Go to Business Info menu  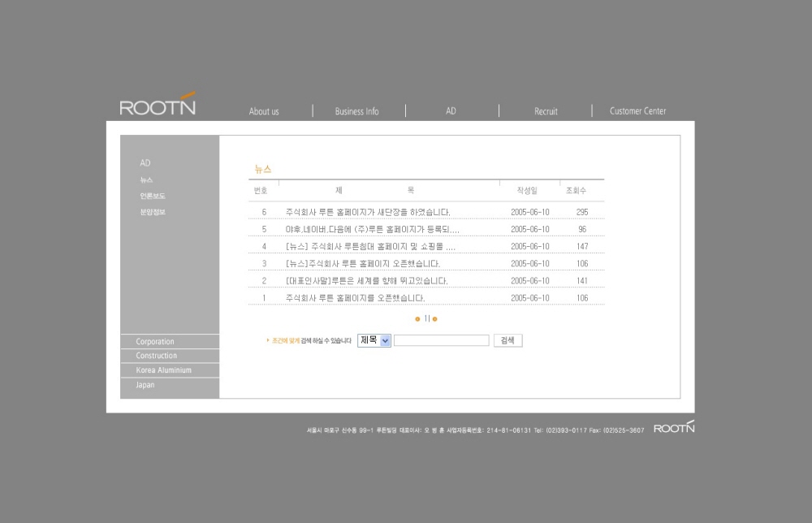pyautogui.click(x=356, y=111)
